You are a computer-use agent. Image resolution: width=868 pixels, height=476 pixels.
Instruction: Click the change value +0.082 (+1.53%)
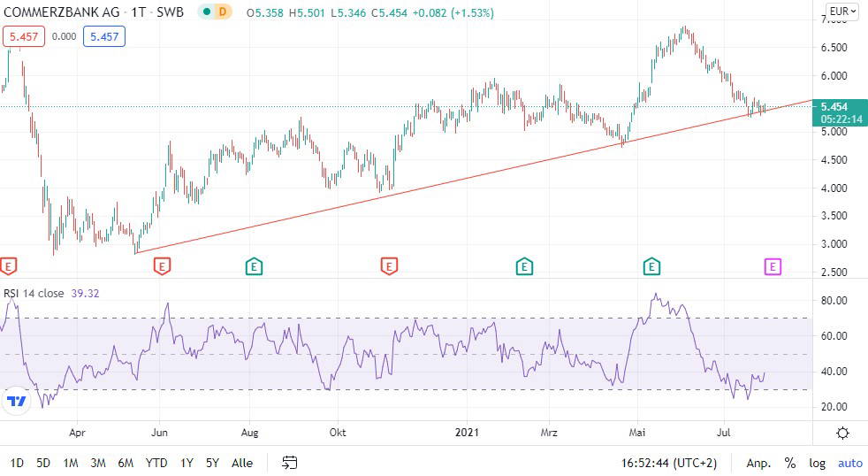click(453, 12)
